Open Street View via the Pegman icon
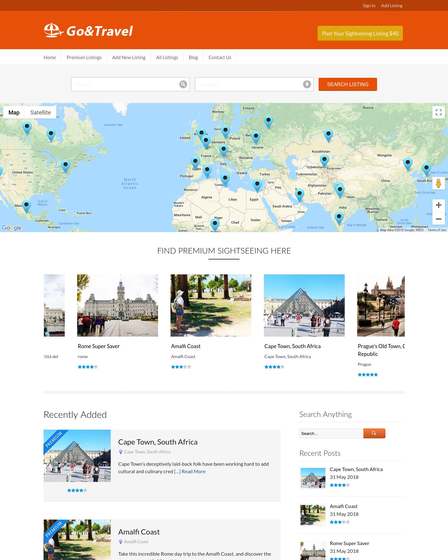The image size is (448, 560). coord(438,183)
